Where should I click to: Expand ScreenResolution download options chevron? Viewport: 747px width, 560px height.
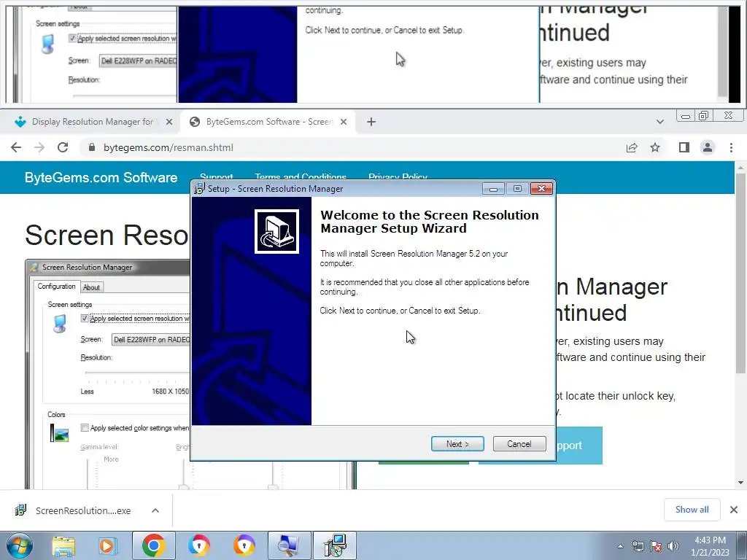155,510
